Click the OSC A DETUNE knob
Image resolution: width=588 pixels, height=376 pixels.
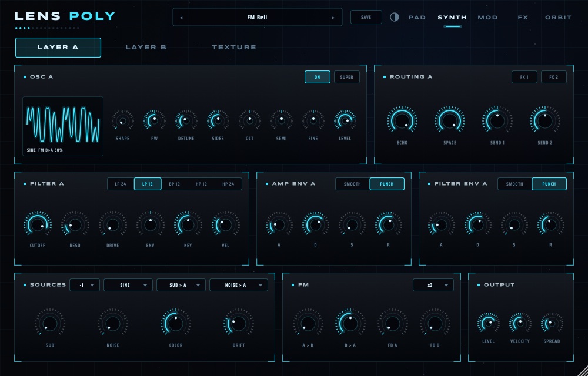186,120
